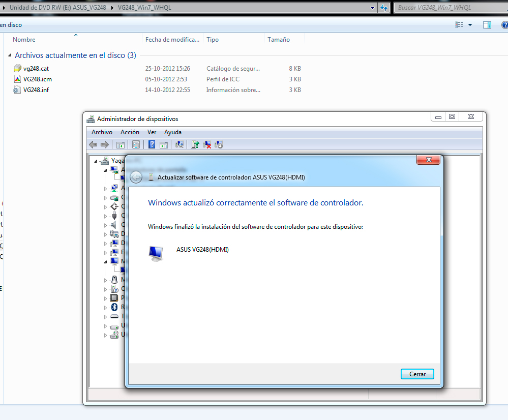Screen dimensions: 508x420
Task: Toggle the action pane toolbar icon
Action: coord(164,145)
